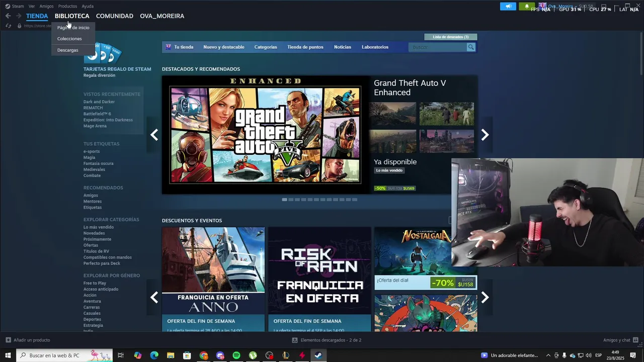This screenshot has width=644, height=362.
Task: Open Windows notification center icon
Action: [633, 355]
